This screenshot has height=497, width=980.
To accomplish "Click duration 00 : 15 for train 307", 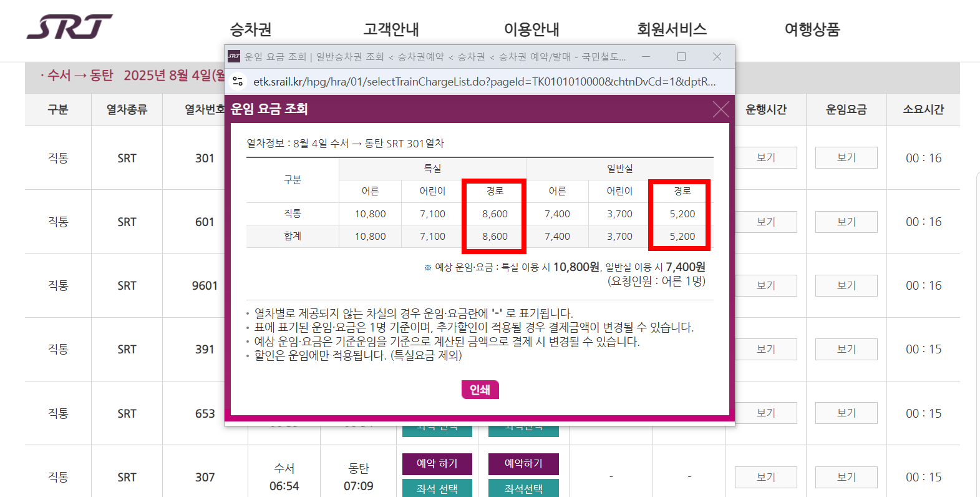I will [923, 477].
